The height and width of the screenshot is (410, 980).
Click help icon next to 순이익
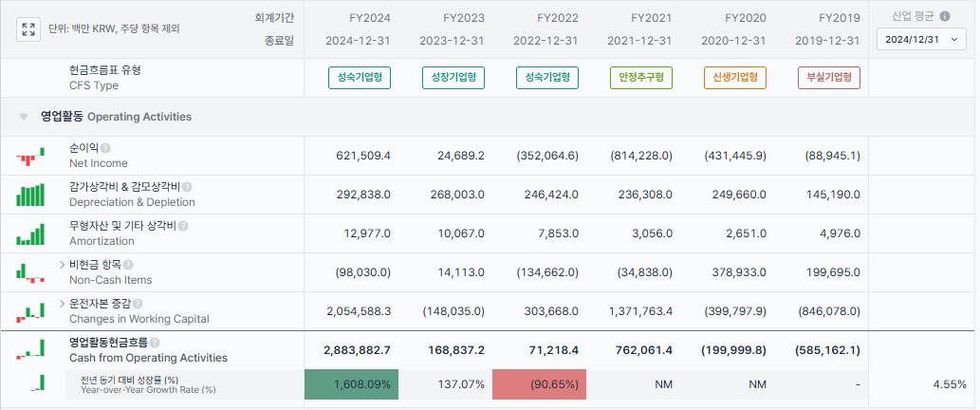(x=105, y=148)
